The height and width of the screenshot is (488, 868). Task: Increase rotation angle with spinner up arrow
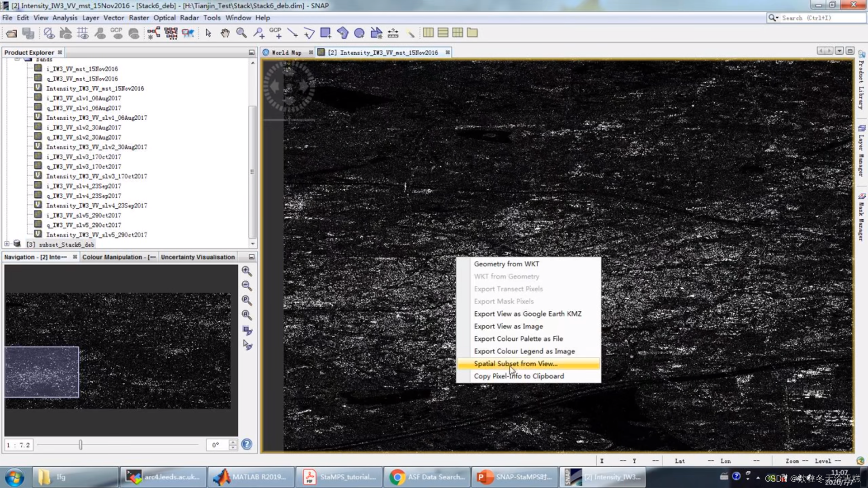pos(233,442)
